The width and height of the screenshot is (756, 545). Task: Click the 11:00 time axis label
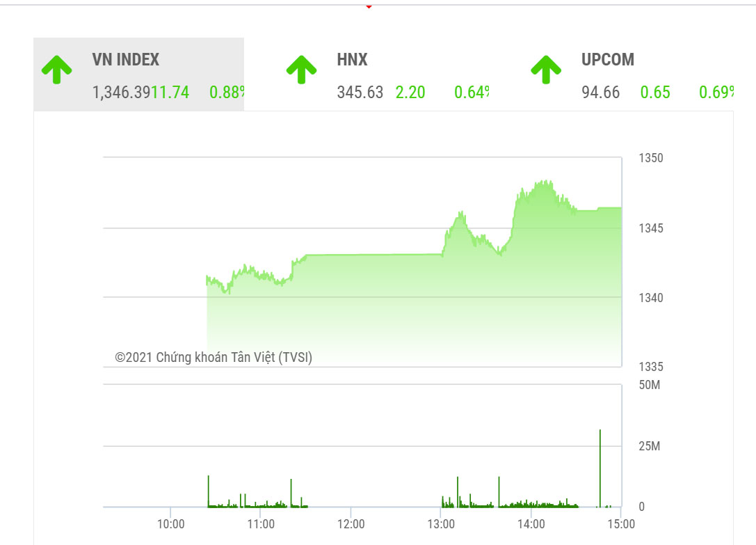(x=260, y=524)
